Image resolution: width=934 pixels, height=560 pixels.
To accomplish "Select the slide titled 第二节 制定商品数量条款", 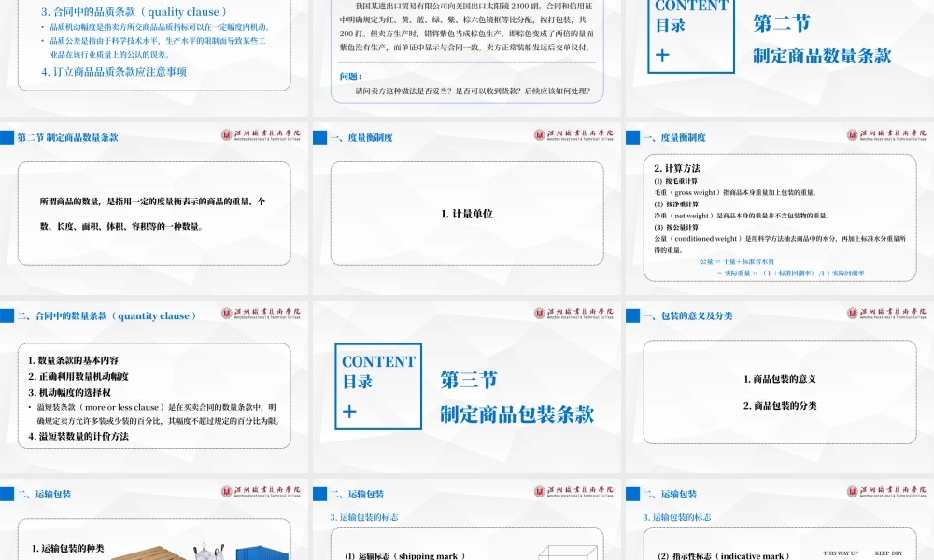I will point(156,210).
